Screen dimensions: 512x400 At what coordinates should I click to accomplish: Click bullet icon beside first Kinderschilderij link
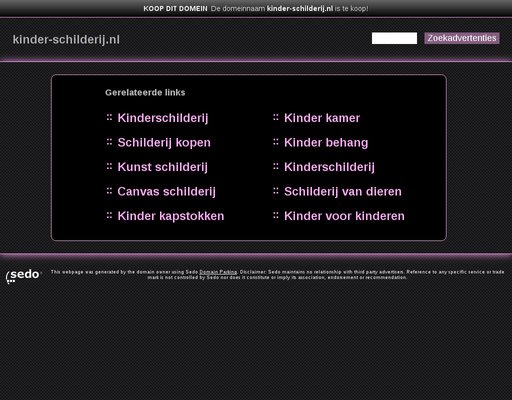(109, 117)
